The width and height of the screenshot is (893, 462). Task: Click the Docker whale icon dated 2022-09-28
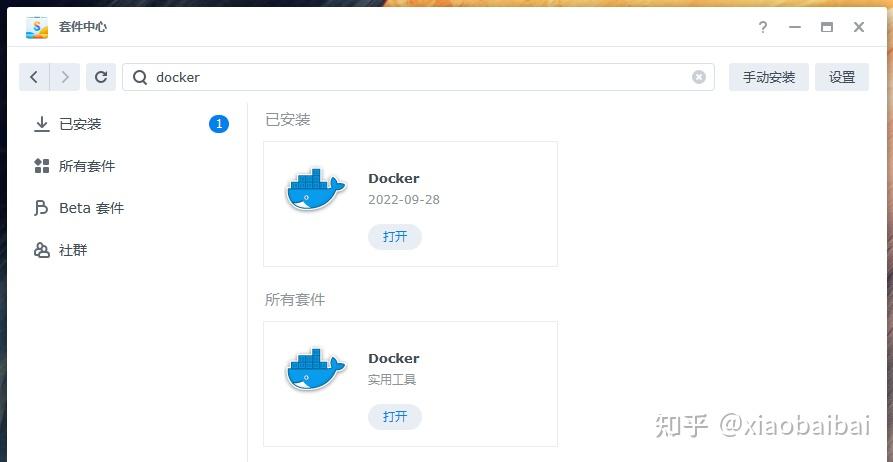315,190
